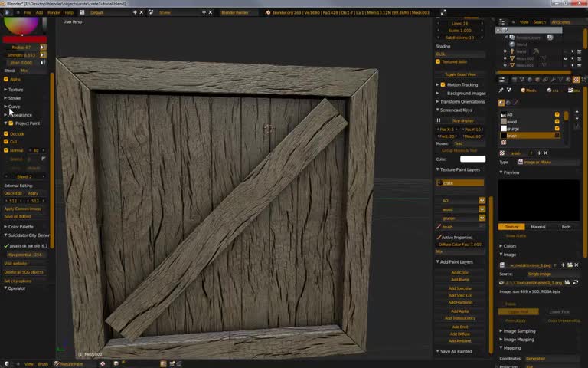Click the scene icon left of the Scene field
The height and width of the screenshot is (368, 588).
pos(151,12)
